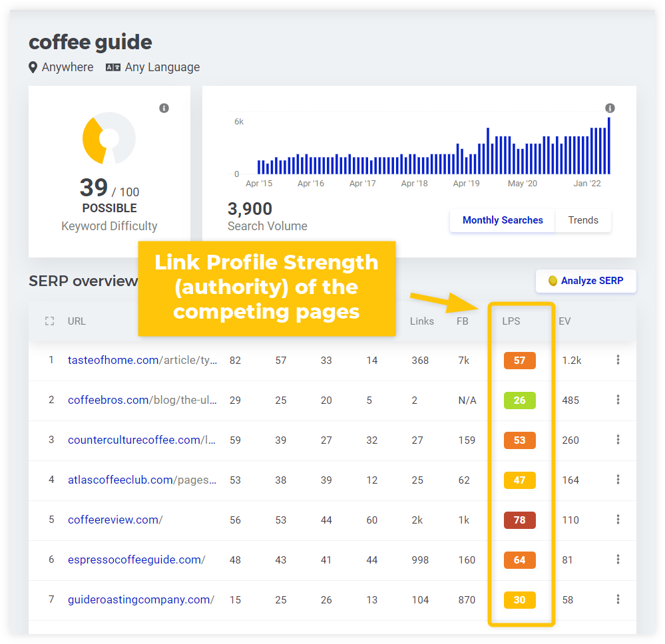665x644 pixels.
Task: Click the FB value 870
Action: [x=467, y=599]
